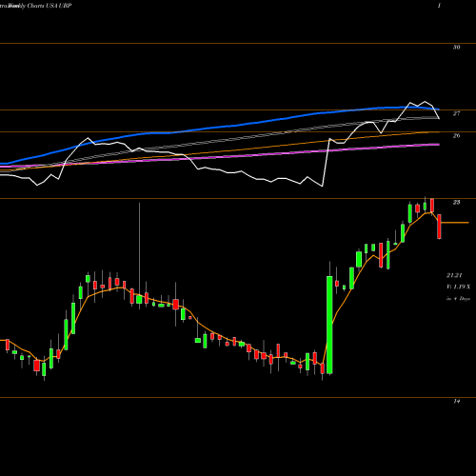Click the 14 price axis label
This screenshot has width=476, height=476.
(456, 402)
